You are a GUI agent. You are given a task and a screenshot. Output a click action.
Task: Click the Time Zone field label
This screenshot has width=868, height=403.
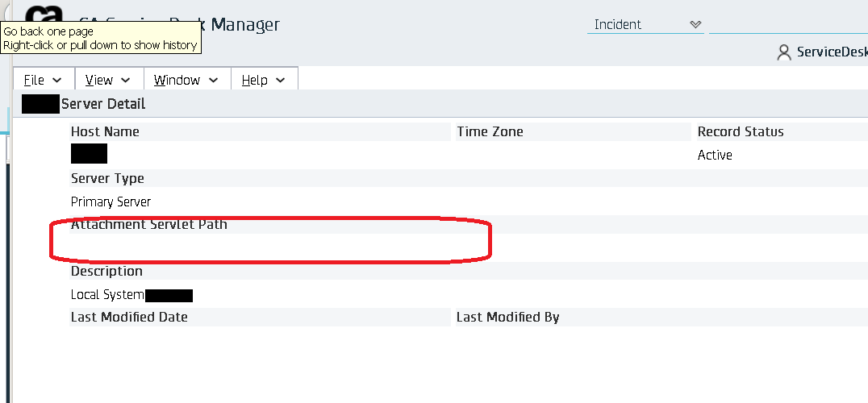490,131
